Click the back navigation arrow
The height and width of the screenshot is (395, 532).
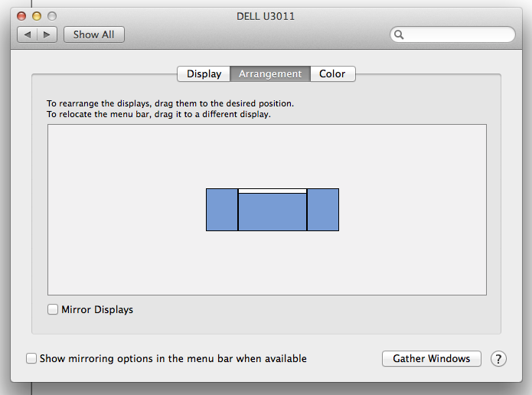click(x=28, y=34)
